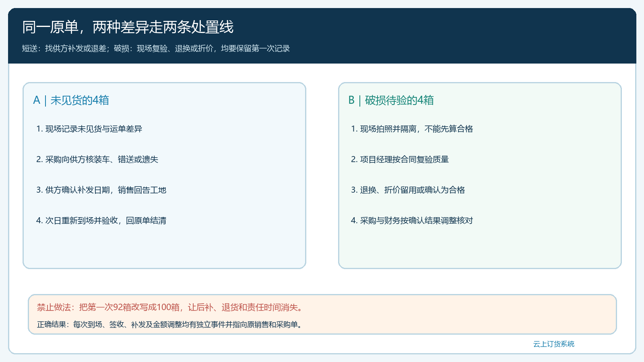The width and height of the screenshot is (644, 362).
Task: Select step 2 采购向供方核装车、错送或遗失
Action: (x=97, y=159)
